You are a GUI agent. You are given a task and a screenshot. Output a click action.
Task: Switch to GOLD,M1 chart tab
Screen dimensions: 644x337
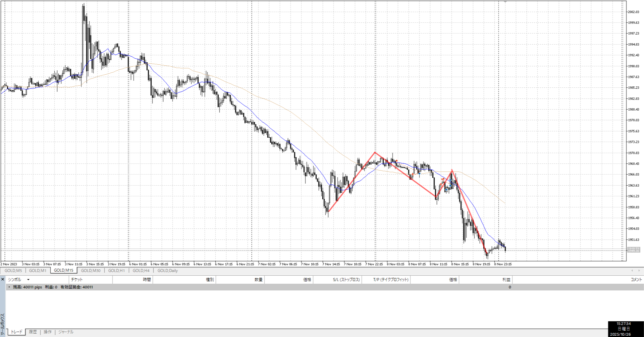pyautogui.click(x=38, y=271)
